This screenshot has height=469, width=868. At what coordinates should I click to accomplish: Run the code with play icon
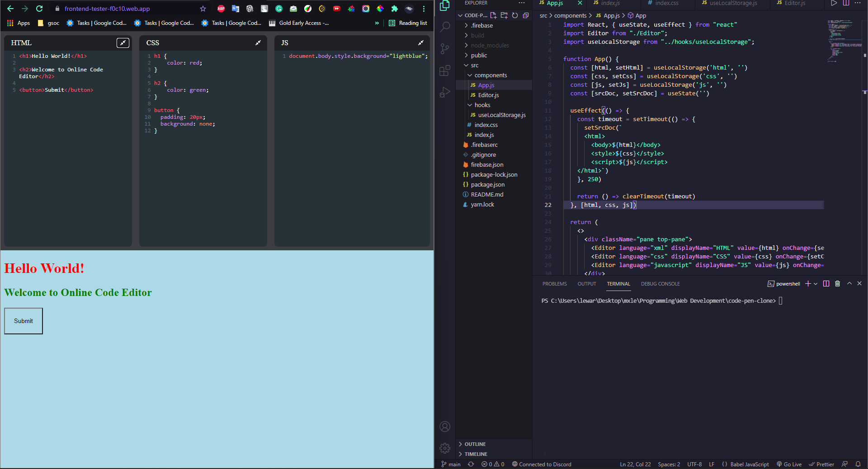[x=834, y=3]
